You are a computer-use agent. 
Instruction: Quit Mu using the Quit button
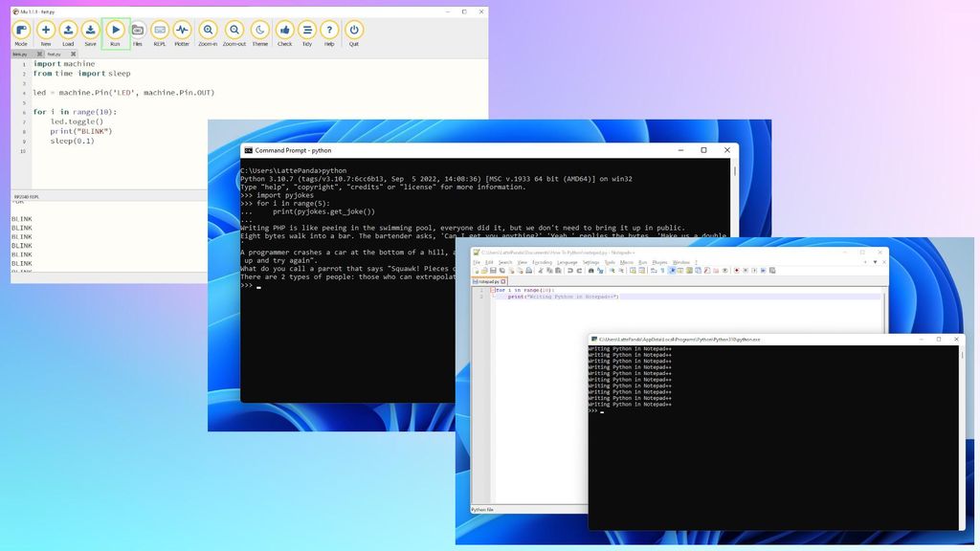click(x=353, y=31)
